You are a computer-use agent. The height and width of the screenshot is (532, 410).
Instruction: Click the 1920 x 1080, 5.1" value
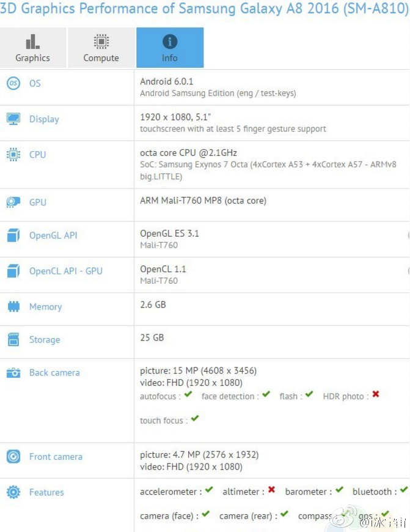click(x=175, y=117)
